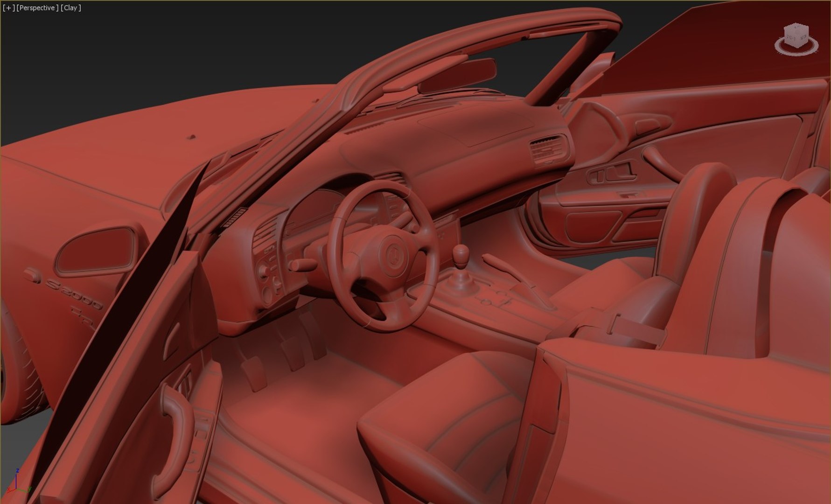Select the round gear shift knob
This screenshot has width=831, height=504.
tap(461, 253)
